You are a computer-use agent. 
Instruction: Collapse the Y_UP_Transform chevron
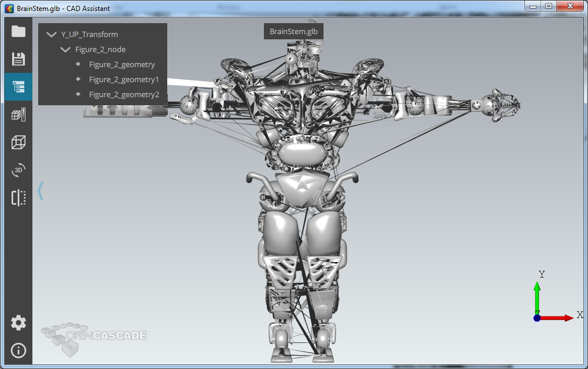[x=52, y=35]
